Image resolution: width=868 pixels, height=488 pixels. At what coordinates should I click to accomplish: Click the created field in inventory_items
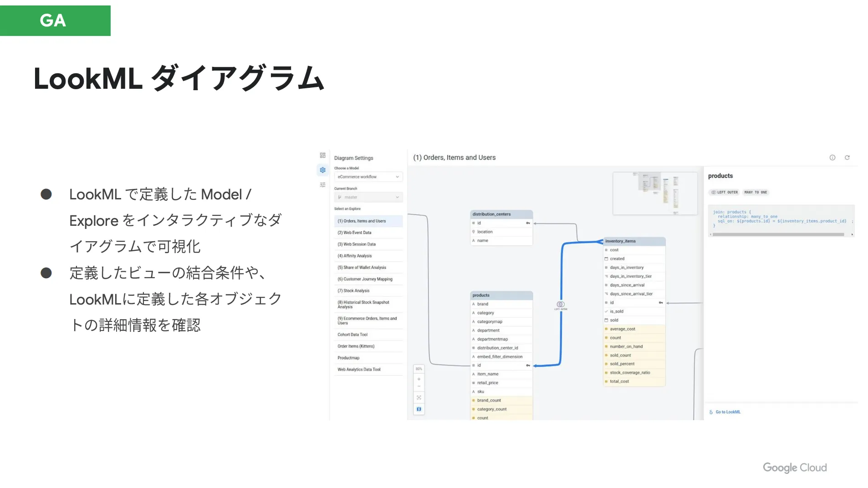point(634,259)
